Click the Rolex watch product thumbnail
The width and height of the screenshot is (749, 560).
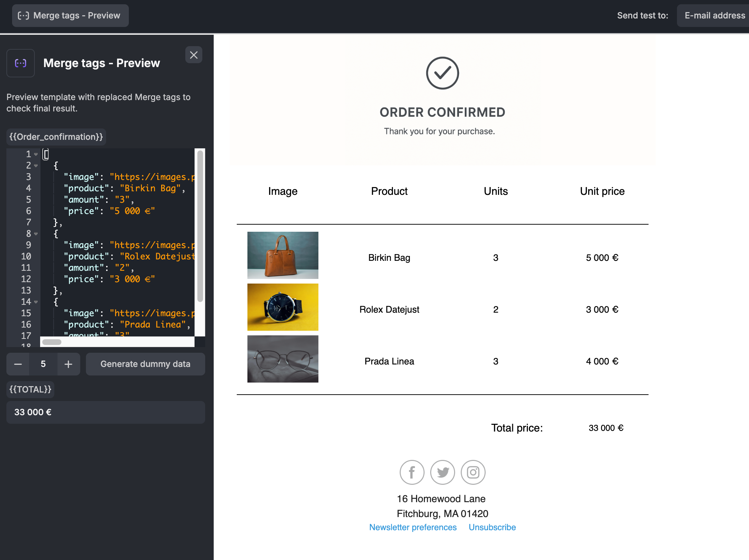(x=283, y=307)
